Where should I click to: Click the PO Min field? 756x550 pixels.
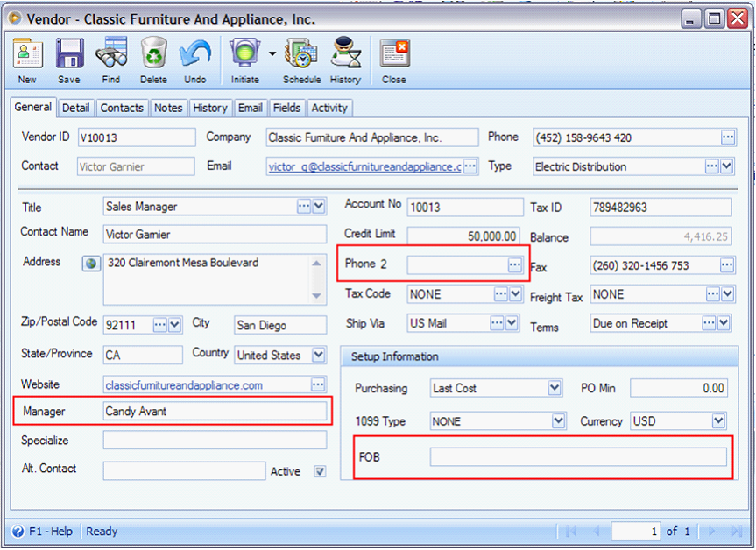[x=678, y=388]
